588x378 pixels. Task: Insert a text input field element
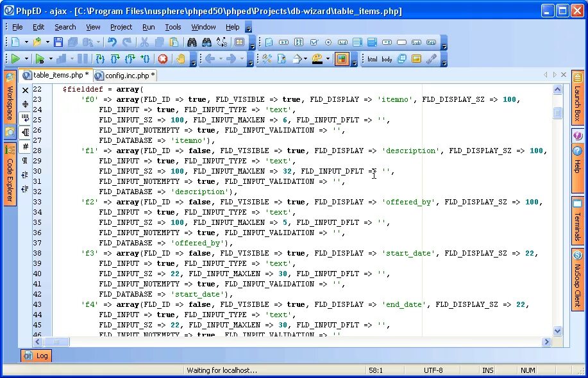click(284, 42)
